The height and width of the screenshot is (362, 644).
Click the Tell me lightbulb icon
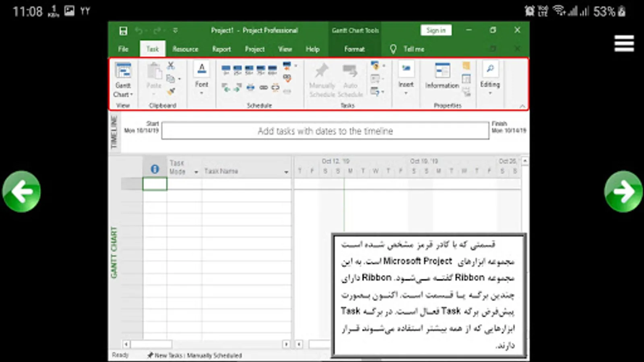click(393, 49)
